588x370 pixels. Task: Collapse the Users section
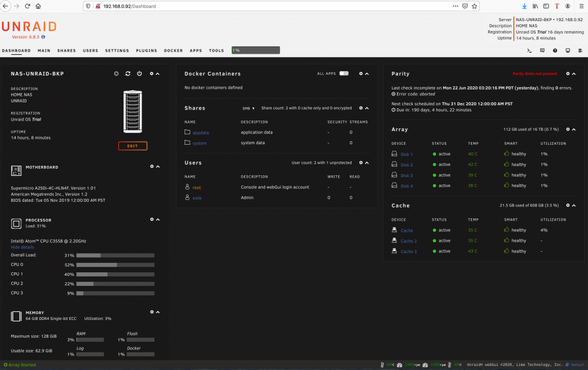[x=367, y=162]
